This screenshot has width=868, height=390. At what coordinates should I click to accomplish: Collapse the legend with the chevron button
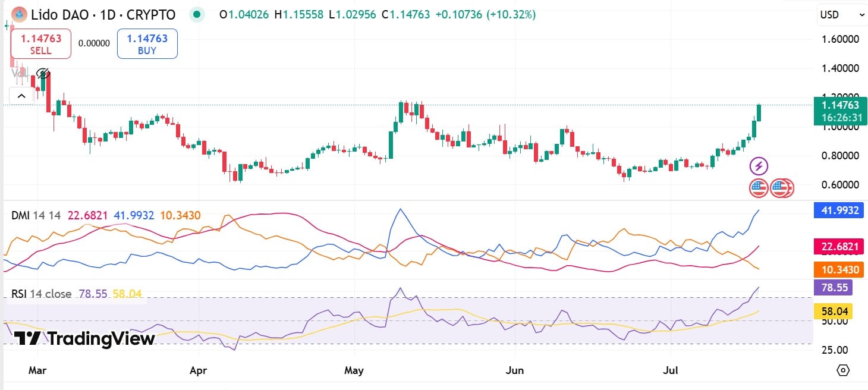coord(21,95)
